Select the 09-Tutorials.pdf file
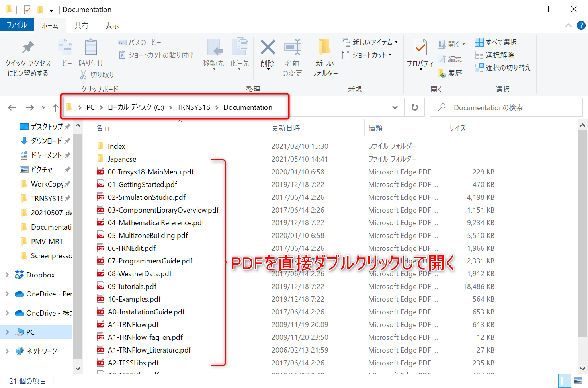Screen dimensions: 588x388 pos(132,287)
